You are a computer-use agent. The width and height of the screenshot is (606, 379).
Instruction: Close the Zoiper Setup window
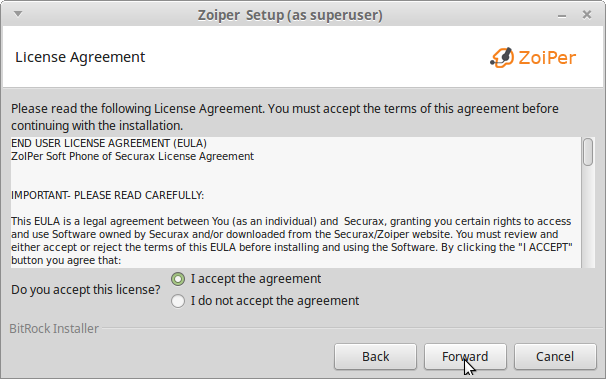tap(587, 15)
